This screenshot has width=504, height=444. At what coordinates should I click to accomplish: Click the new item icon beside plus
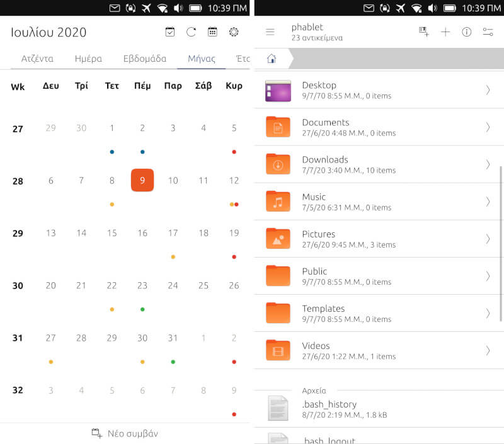click(x=424, y=32)
